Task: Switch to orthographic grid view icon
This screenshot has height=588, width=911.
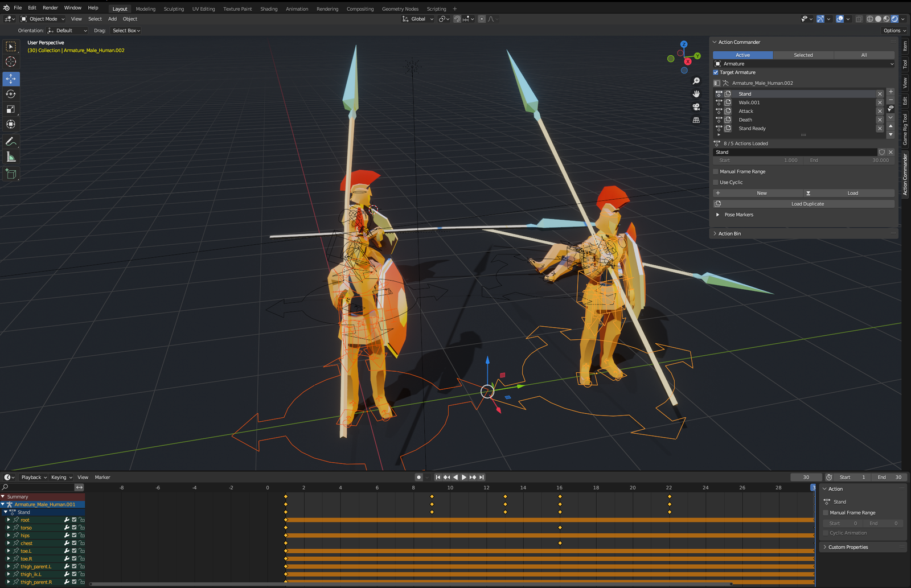Action: [696, 120]
